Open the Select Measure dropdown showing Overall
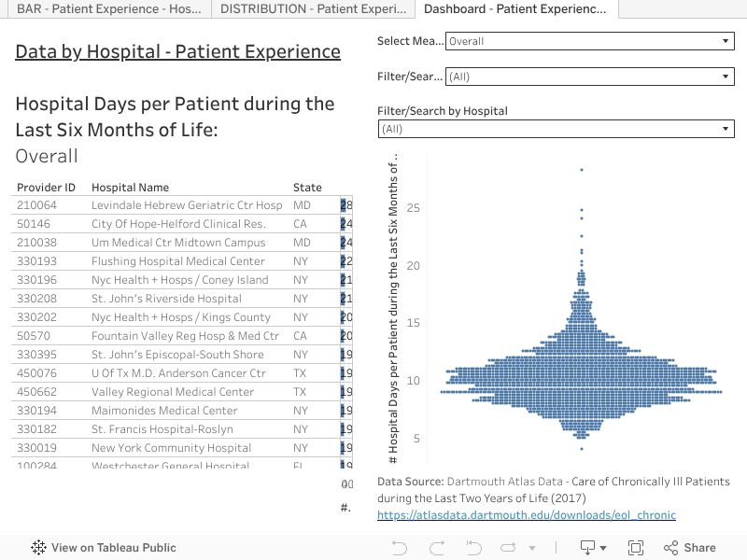This screenshot has width=747, height=560. click(588, 42)
